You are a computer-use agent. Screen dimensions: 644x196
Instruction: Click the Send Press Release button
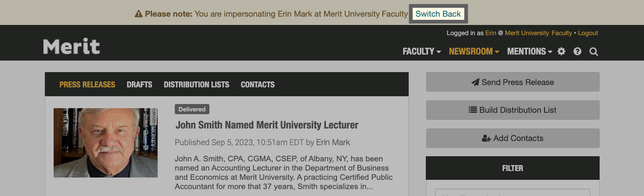513,82
